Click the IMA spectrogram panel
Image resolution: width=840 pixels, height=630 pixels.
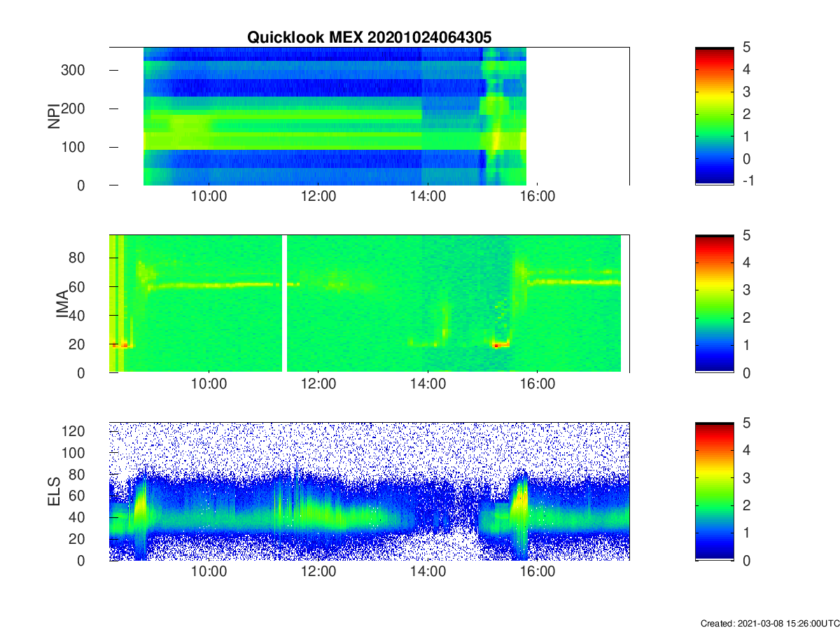pos(369,304)
